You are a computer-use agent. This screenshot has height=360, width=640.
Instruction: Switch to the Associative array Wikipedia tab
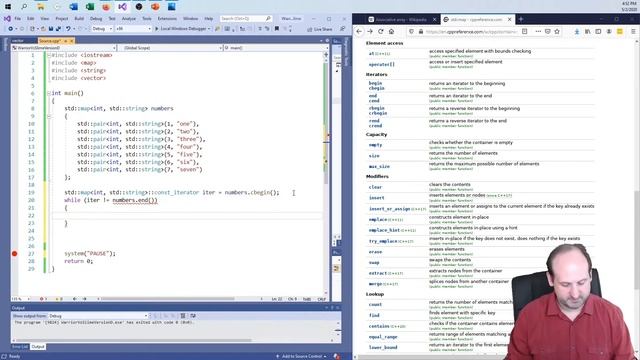pyautogui.click(x=398, y=19)
